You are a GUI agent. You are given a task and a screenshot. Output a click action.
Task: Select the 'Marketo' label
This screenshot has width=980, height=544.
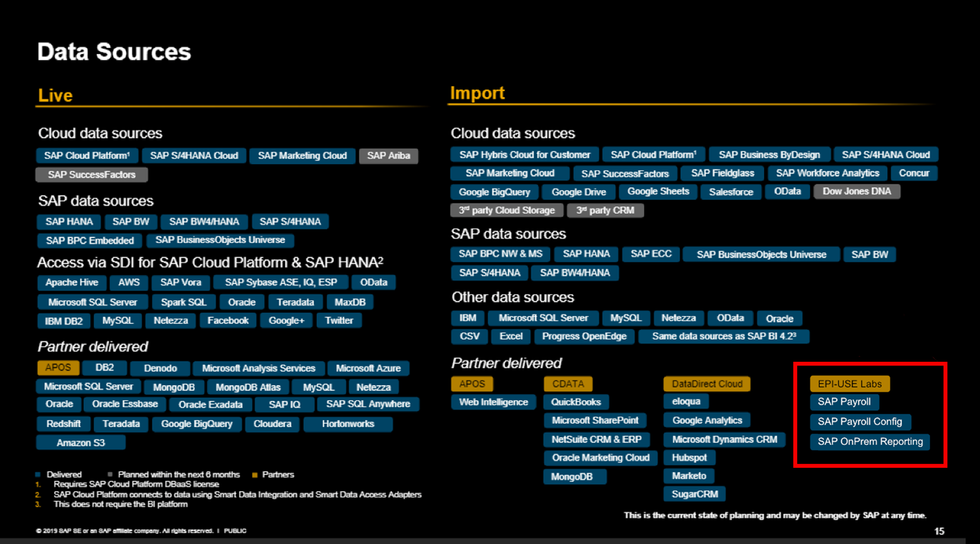point(689,476)
